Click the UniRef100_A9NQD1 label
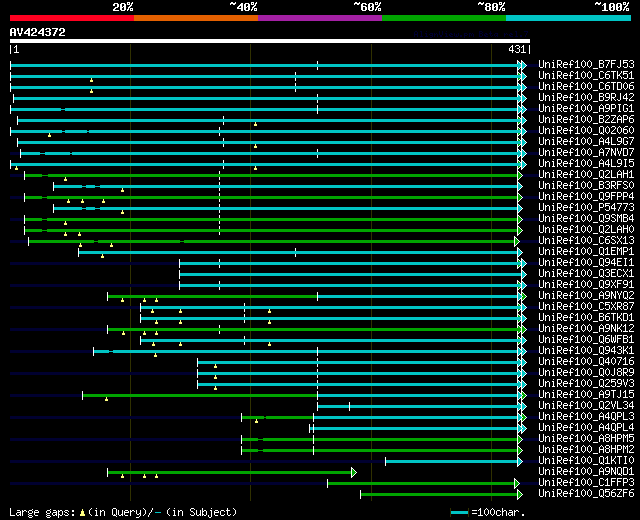Image resolution: width=640 pixels, height=520 pixels. click(x=586, y=472)
